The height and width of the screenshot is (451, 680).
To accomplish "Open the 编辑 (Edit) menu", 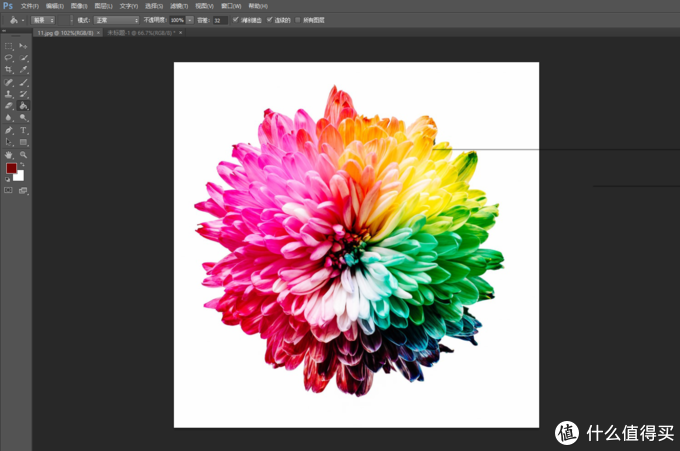I will 55,6.
